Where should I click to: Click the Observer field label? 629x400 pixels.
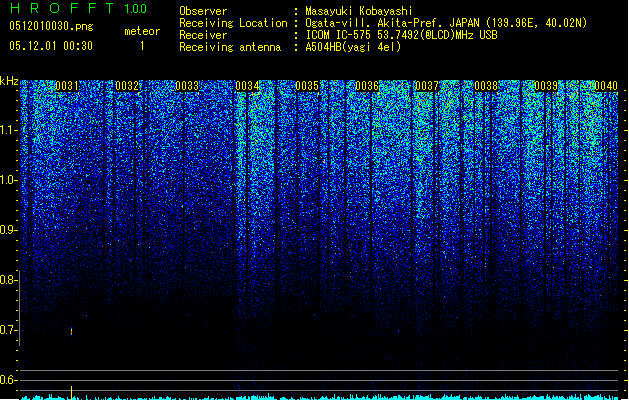click(x=203, y=11)
